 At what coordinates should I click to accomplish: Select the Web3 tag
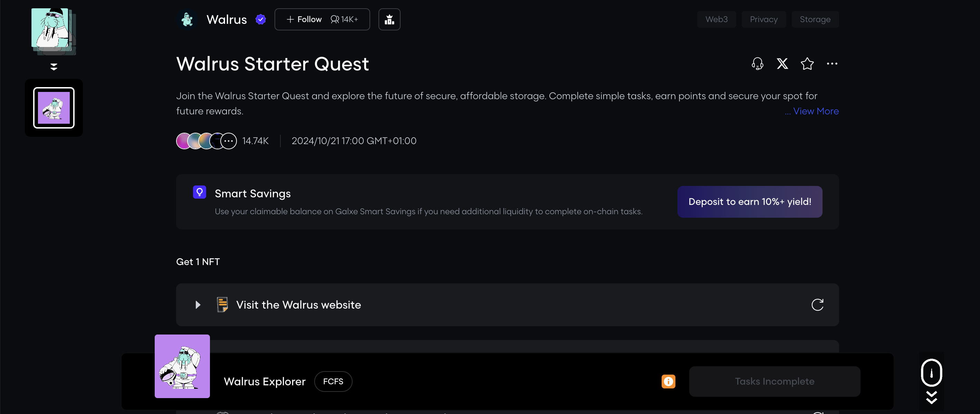tap(716, 19)
